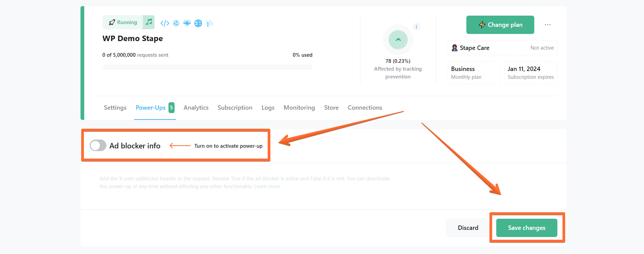The image size is (644, 254).
Task: Click the Business Monthly plan card
Action: [x=474, y=73]
